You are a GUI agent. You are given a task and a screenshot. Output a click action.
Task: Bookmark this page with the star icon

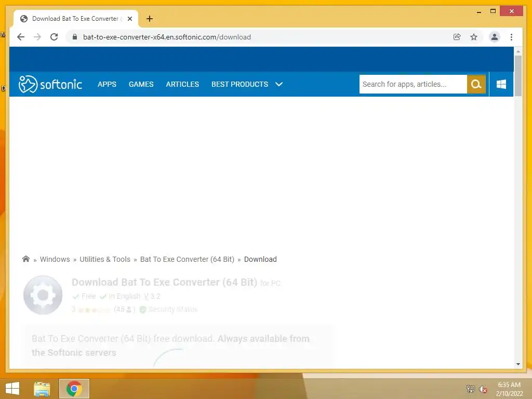[x=474, y=37]
